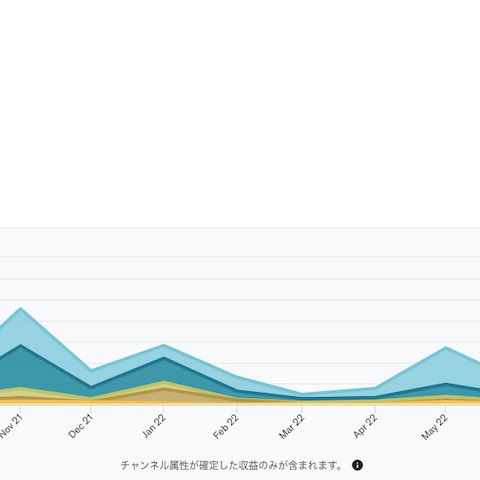Click the chart peak above Nov 21

click(21, 308)
